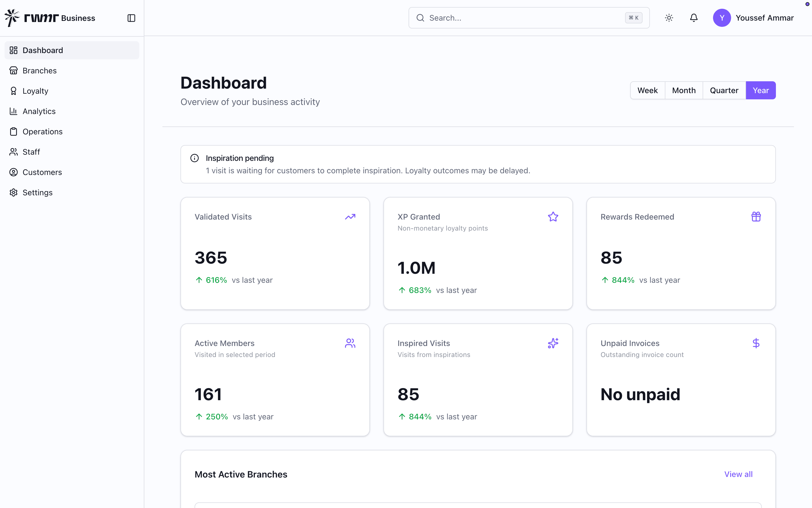
Task: Click the 161 Active Members value
Action: point(208,394)
